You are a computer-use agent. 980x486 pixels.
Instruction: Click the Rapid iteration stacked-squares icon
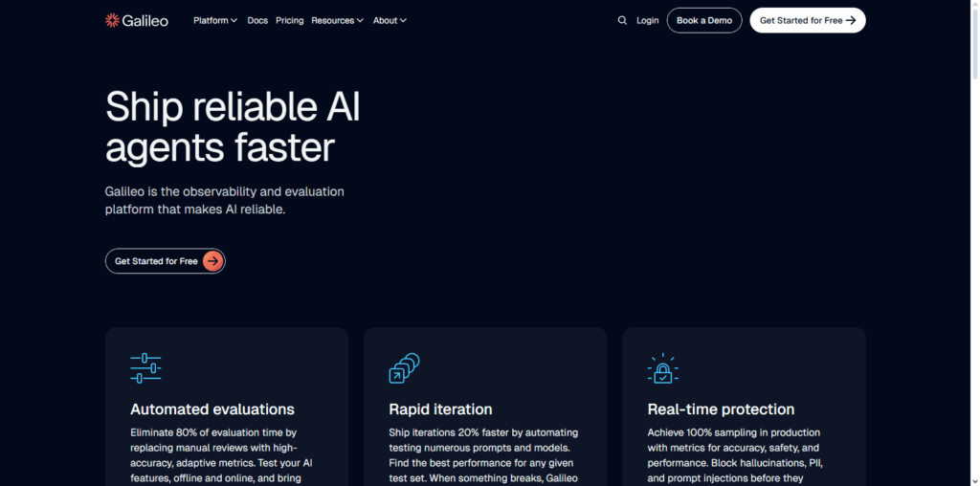pyautogui.click(x=405, y=368)
